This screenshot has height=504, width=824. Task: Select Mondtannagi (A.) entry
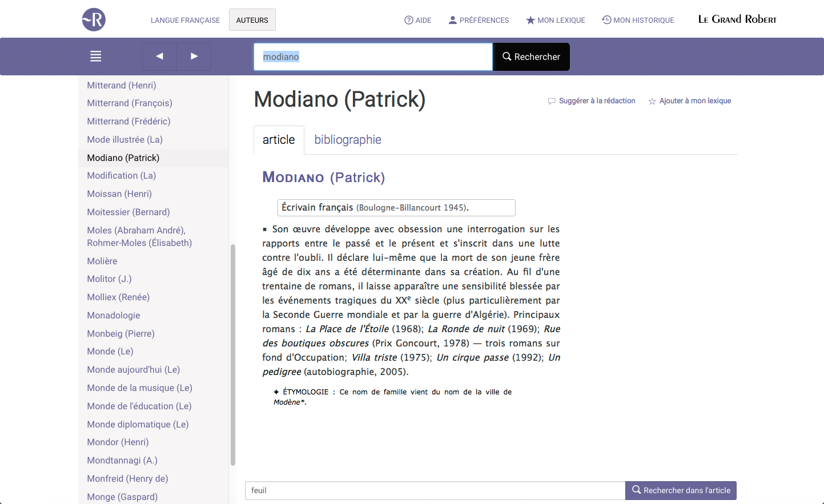[122, 460]
